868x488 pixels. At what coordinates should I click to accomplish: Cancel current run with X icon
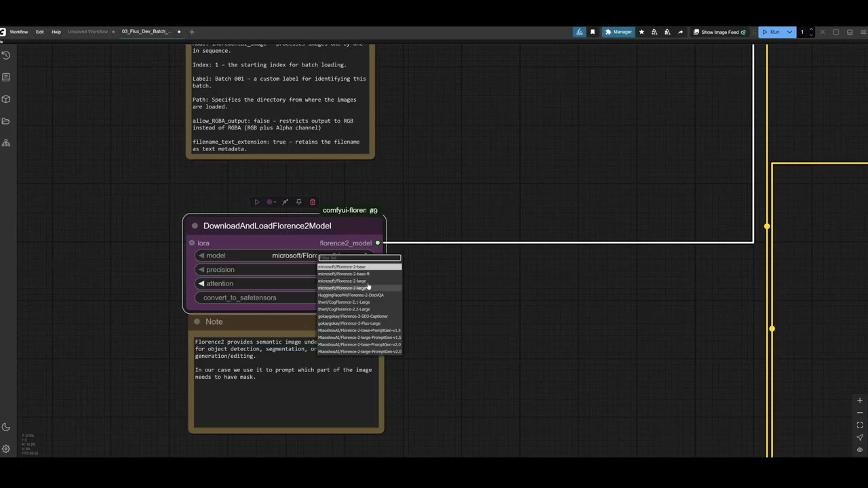823,32
